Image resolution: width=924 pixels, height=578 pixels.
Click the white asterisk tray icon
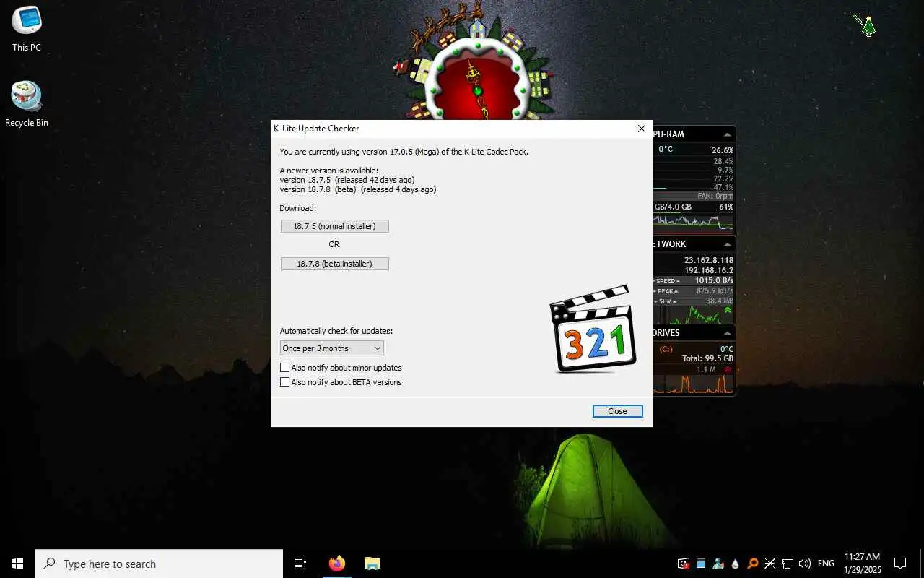click(x=770, y=564)
